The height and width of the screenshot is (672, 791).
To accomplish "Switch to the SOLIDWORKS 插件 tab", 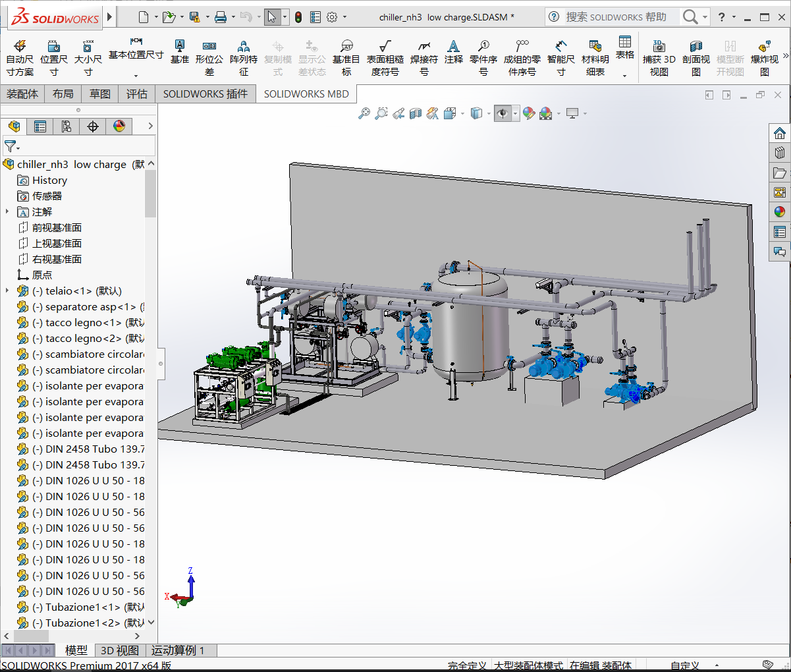I will click(205, 94).
